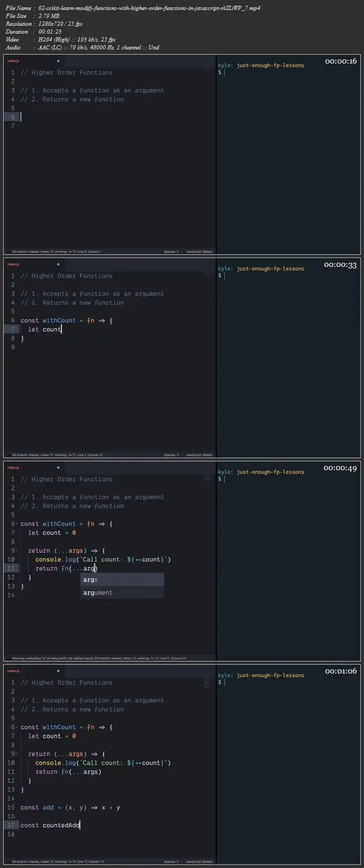Click the 00:01:06 timestamp label
The image size is (364, 868).
pyautogui.click(x=341, y=671)
